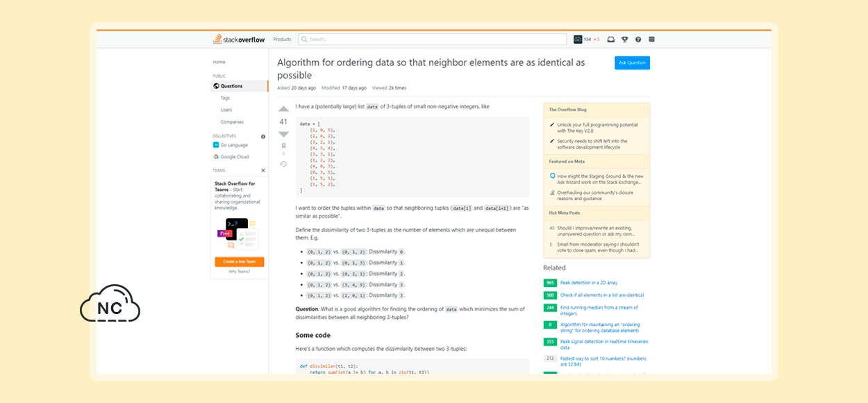Click the Asked 20 days ago text
Image resolution: width=868 pixels, height=403 pixels.
[297, 88]
